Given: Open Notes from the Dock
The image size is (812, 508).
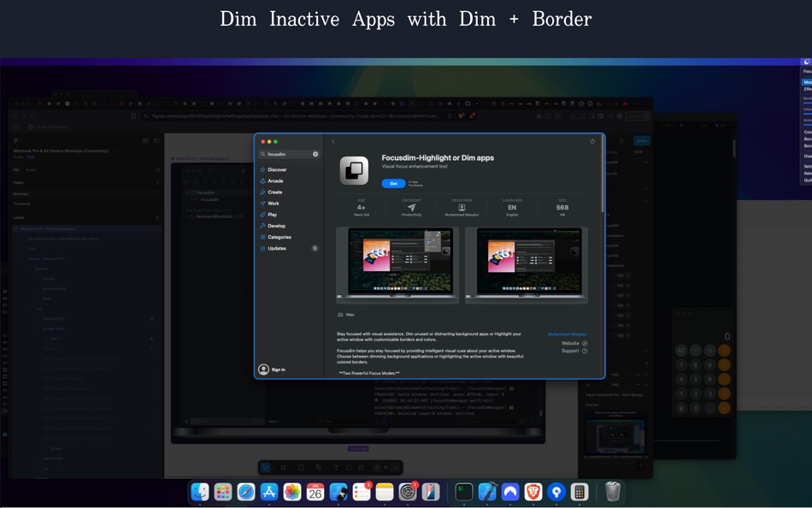Looking at the screenshot, I should coord(385,492).
